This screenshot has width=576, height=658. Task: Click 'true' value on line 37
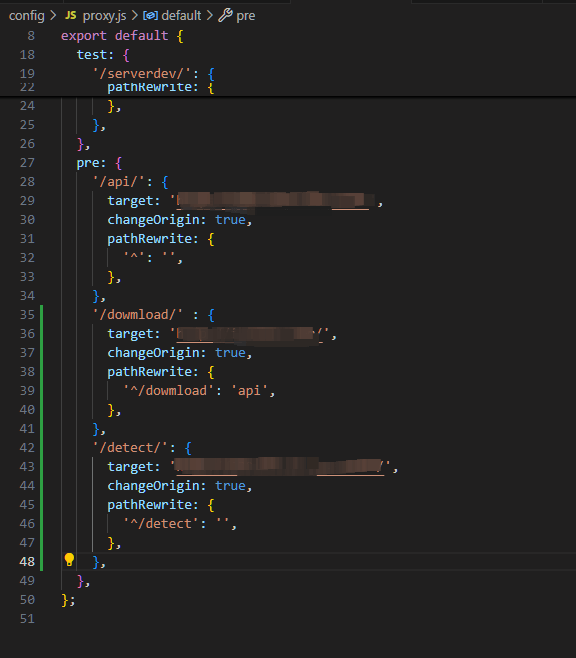click(230, 353)
